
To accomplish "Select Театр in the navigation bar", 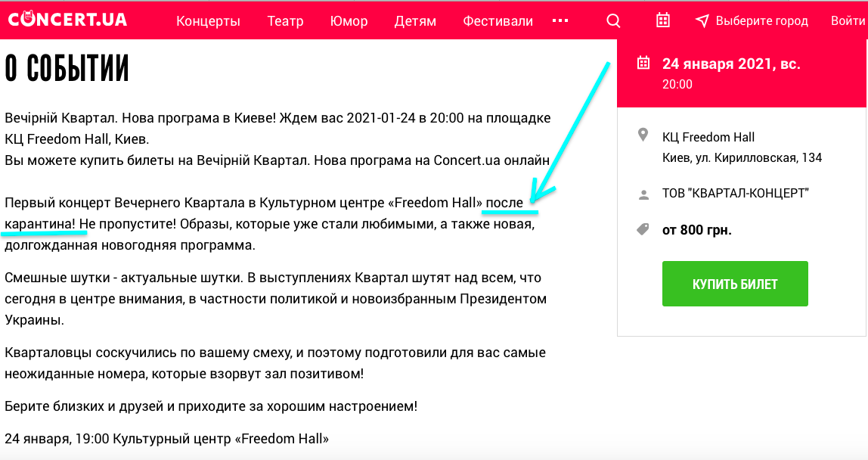I will tap(285, 21).
